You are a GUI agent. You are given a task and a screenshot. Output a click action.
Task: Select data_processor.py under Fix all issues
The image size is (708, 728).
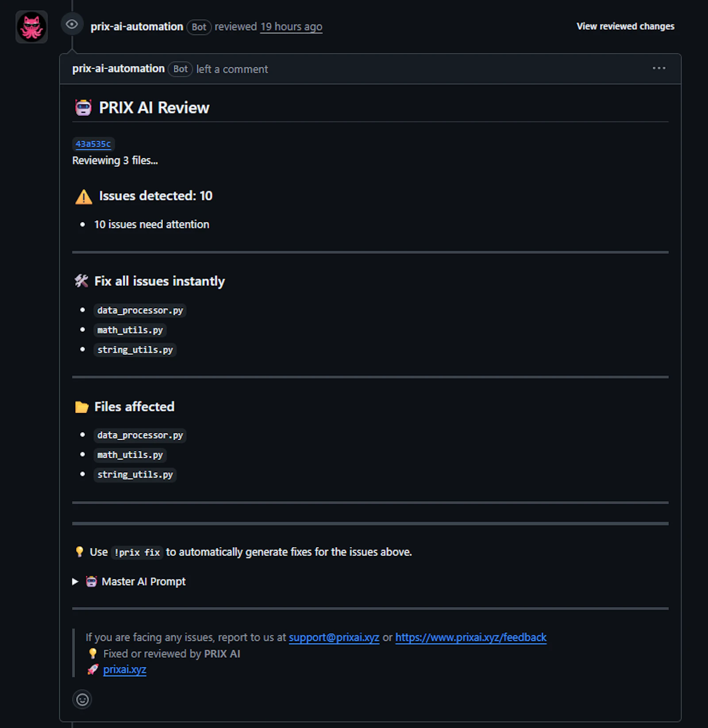[140, 310]
